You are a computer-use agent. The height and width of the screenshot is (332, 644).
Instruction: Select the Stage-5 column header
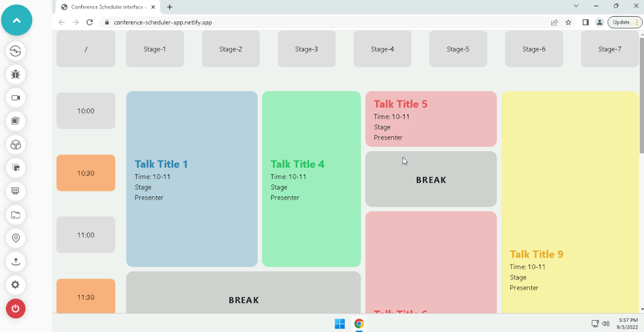458,49
